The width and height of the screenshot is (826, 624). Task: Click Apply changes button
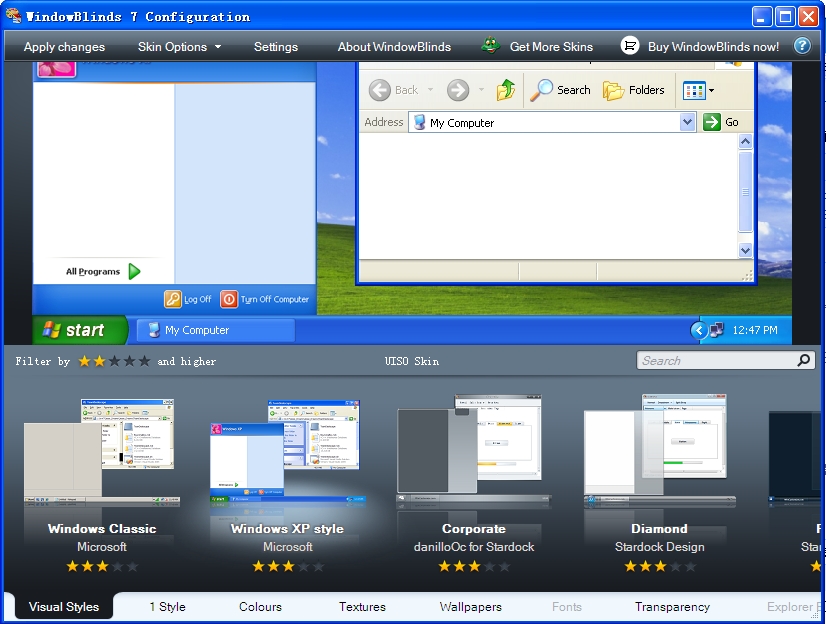coord(64,47)
